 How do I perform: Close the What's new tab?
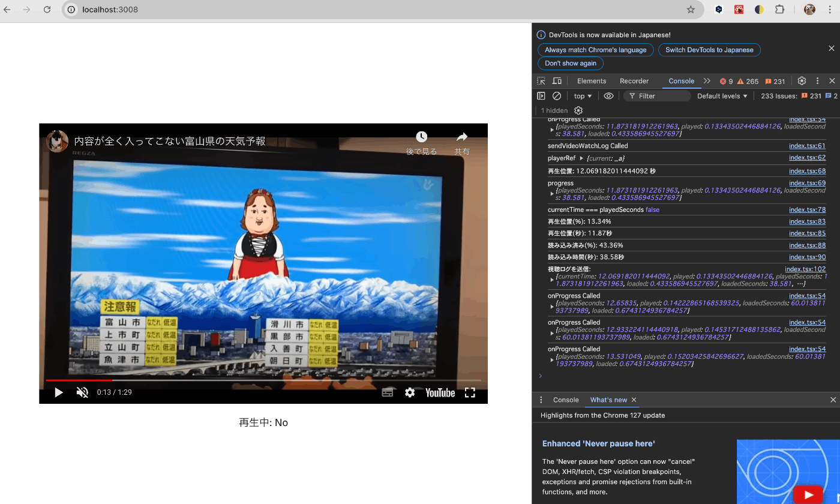[x=634, y=400]
